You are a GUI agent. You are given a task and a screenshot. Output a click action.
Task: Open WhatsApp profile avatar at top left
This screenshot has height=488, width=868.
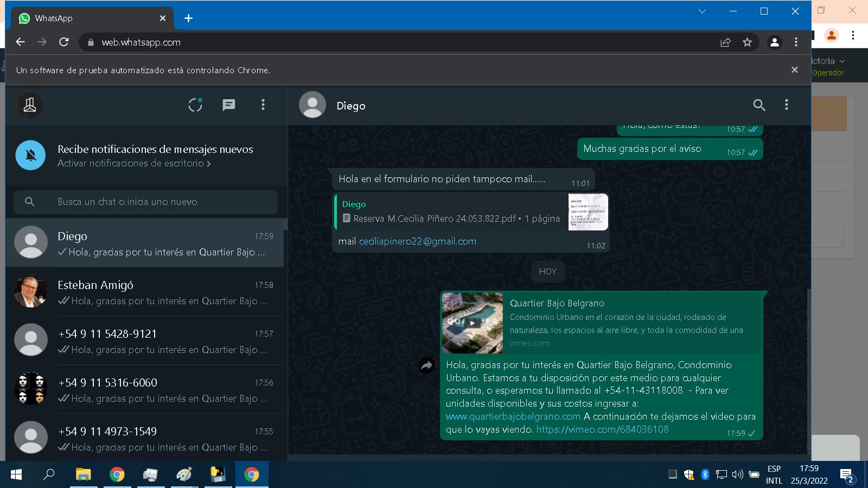pos(30,105)
